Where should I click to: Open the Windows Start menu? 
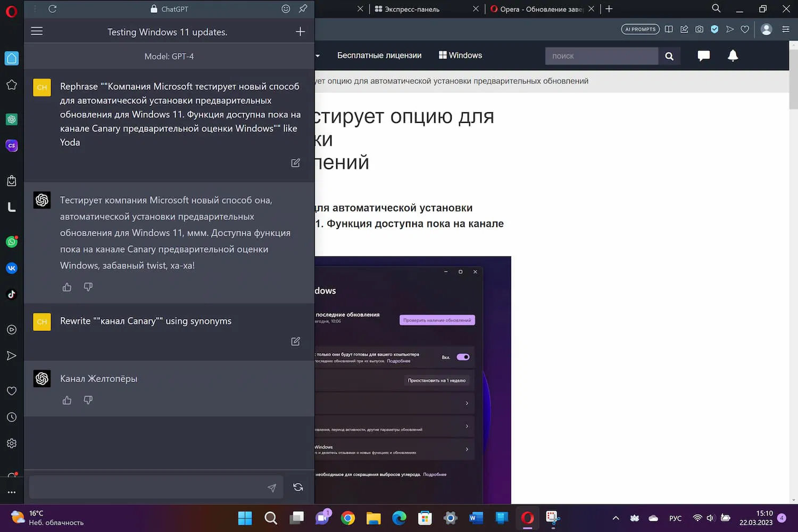tap(245, 518)
